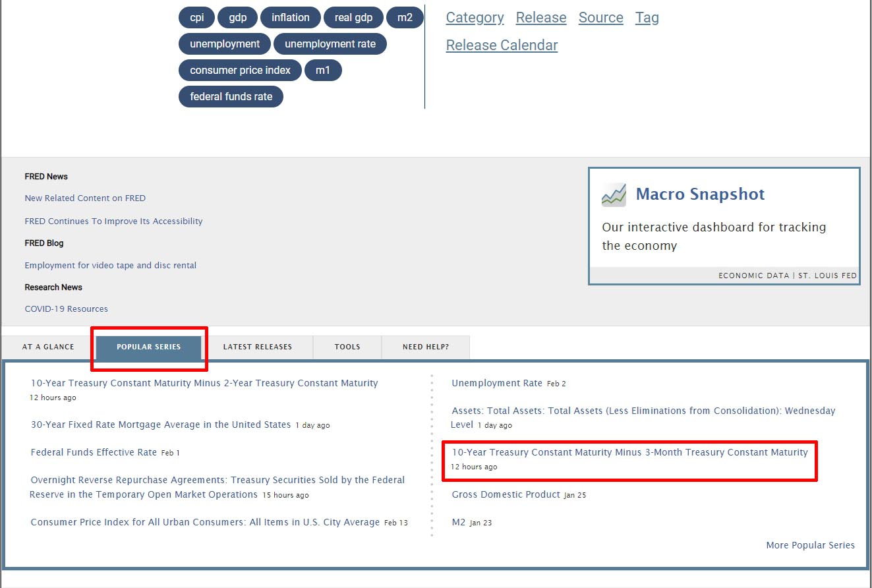
Task: Open Consumer Price Index for All Urban Consumers
Action: coord(205,522)
